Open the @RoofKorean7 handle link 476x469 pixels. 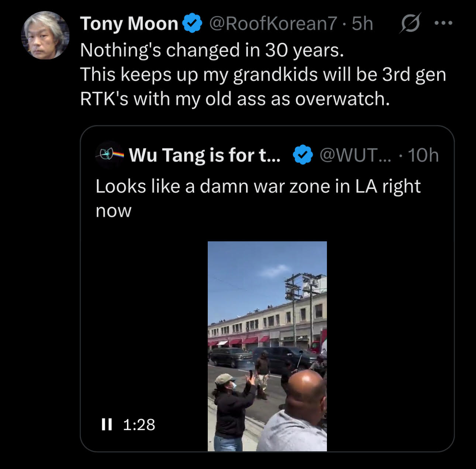273,24
